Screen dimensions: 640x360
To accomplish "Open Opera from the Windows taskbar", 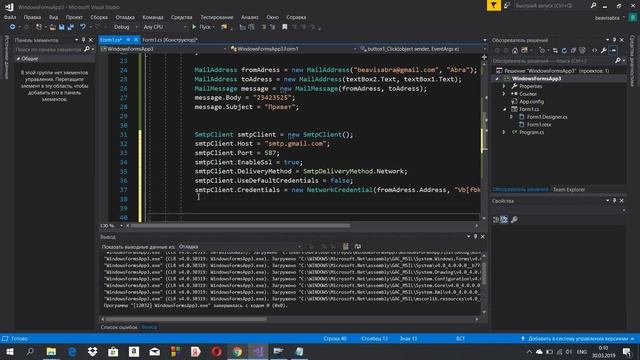I will coord(216,351).
